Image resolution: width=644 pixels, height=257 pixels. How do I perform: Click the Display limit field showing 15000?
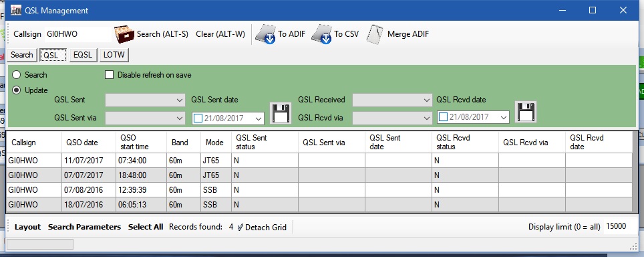click(x=621, y=226)
